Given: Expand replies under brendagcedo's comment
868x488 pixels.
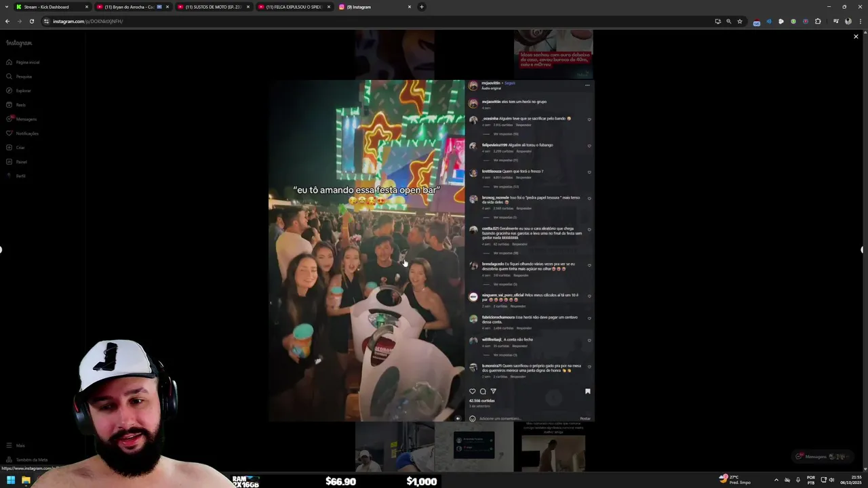Looking at the screenshot, I should [505, 284].
